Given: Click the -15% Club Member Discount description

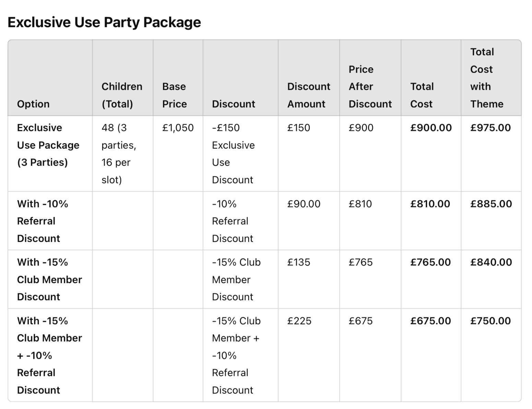Looking at the screenshot, I should [x=236, y=279].
